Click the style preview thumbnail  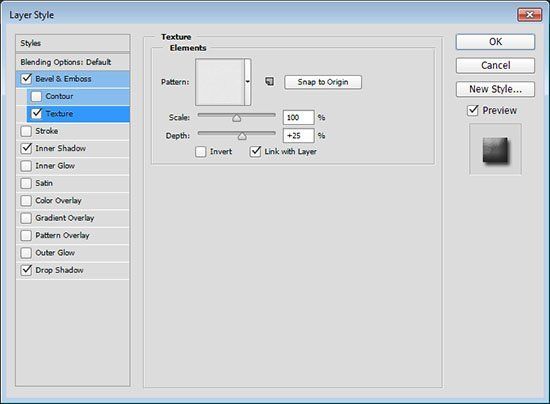[x=495, y=149]
